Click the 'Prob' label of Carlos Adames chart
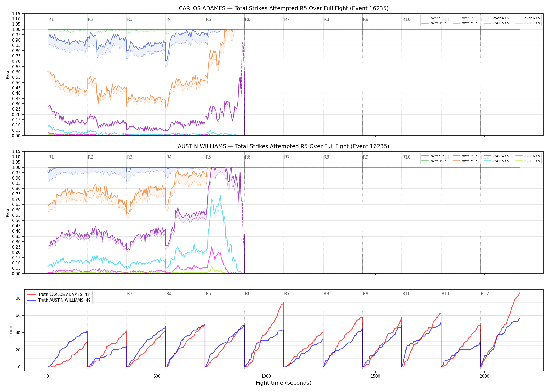The height and width of the screenshot is (392, 549). pos(8,75)
